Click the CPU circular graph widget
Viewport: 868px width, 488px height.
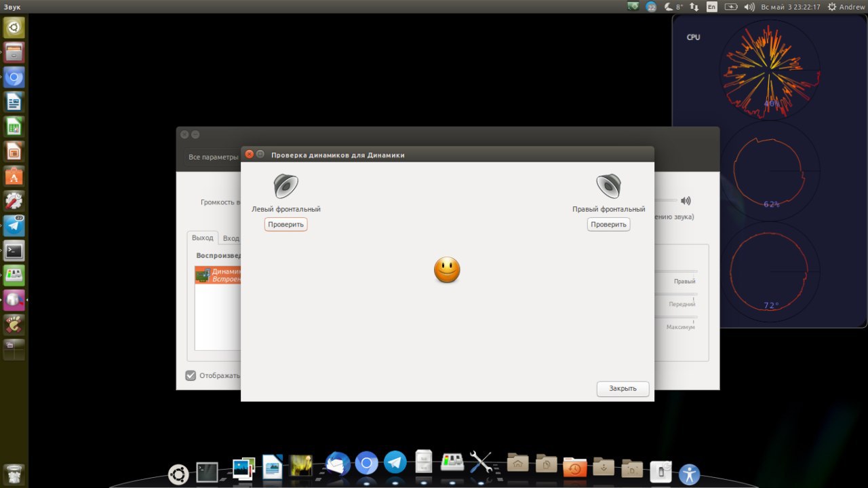[770, 71]
